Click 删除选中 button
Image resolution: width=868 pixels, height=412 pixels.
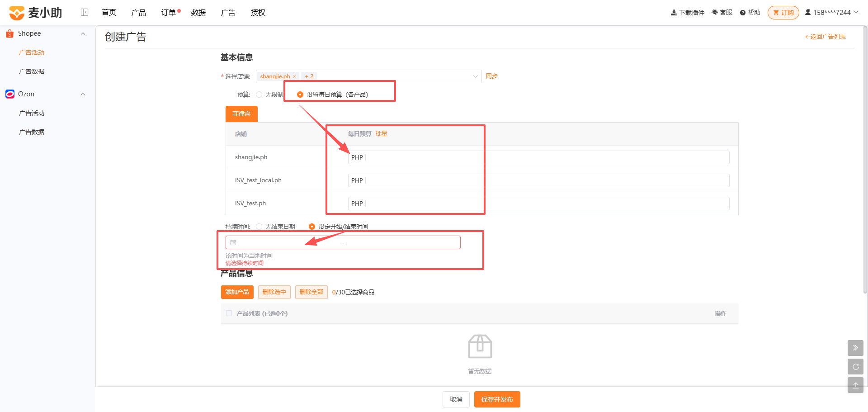pos(274,292)
